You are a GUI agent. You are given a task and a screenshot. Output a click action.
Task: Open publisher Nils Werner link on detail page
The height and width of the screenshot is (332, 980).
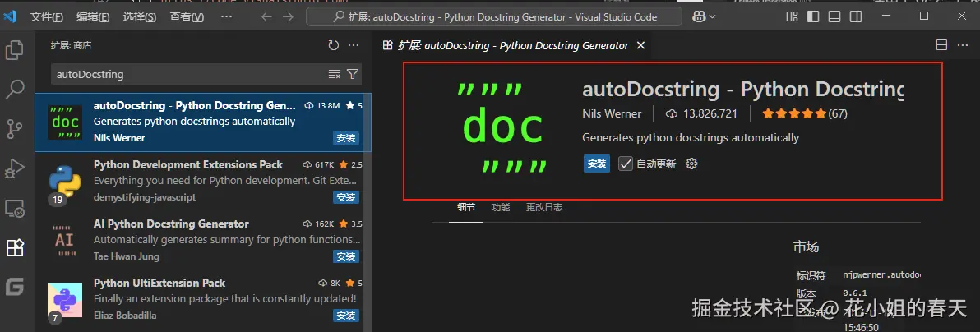[612, 113]
